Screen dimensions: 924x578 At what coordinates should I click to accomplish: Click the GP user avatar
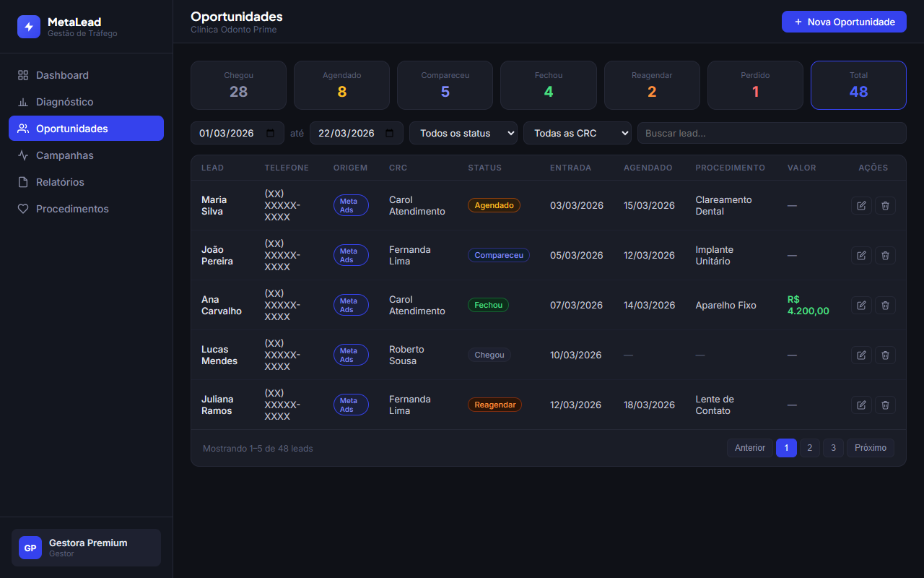[30, 548]
